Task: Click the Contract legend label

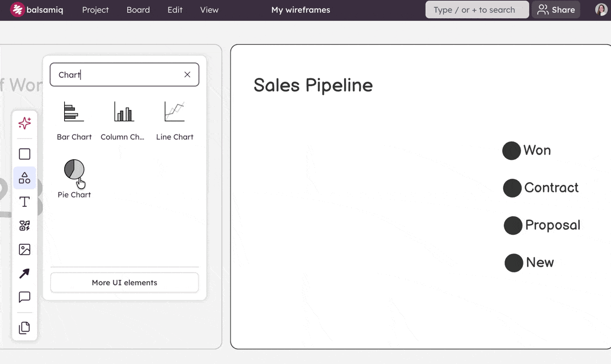Action: [551, 187]
